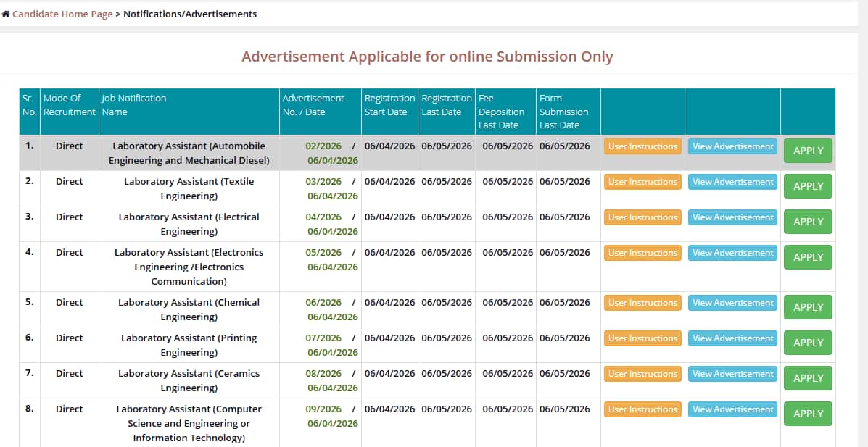Click advertisement number 06/2026
This screenshot has width=868, height=447.
pos(323,303)
